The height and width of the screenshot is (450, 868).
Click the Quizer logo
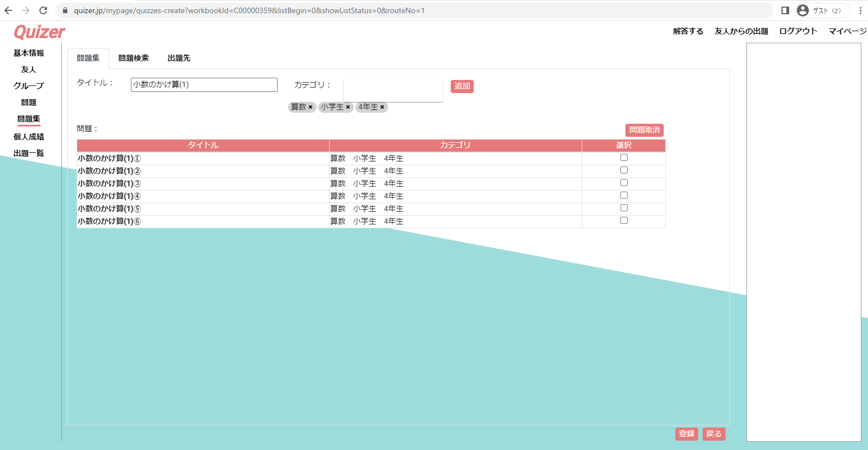(x=39, y=32)
